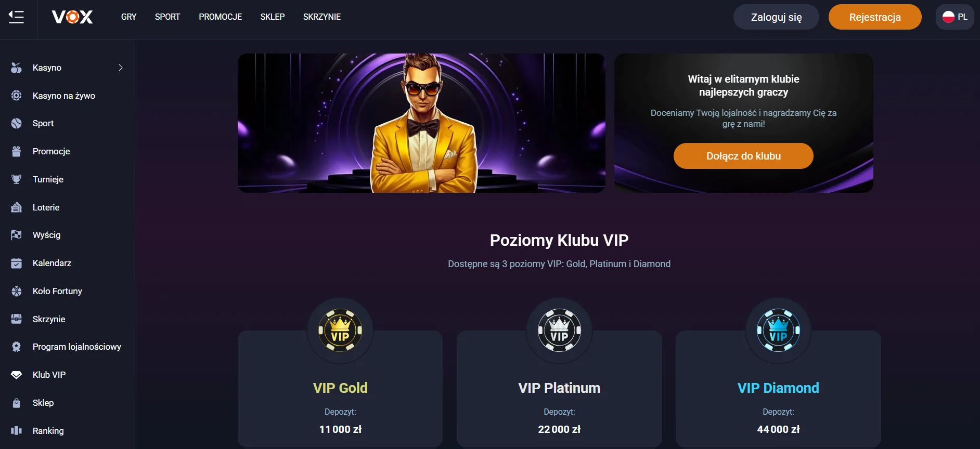Open the Promocje gift icon
This screenshot has width=980, height=449.
17,151
